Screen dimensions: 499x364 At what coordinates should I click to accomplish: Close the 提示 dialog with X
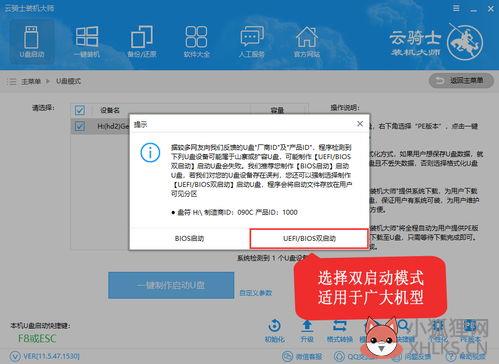(x=360, y=124)
